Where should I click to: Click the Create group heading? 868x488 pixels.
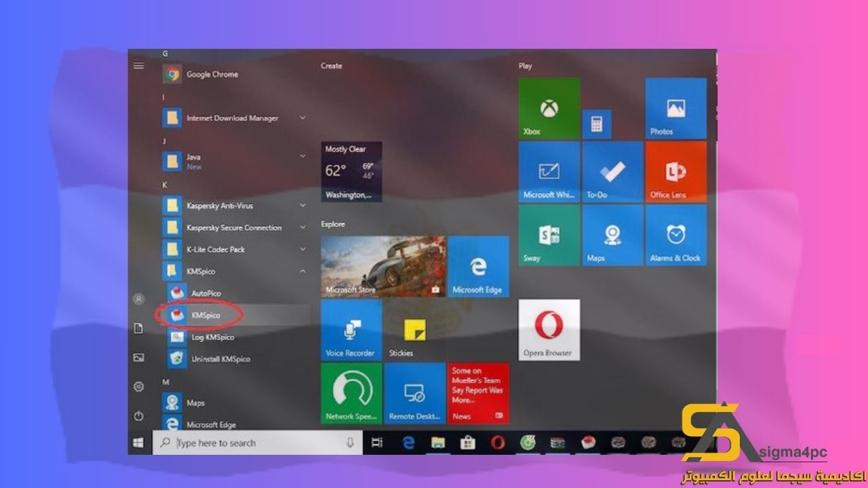[332, 66]
